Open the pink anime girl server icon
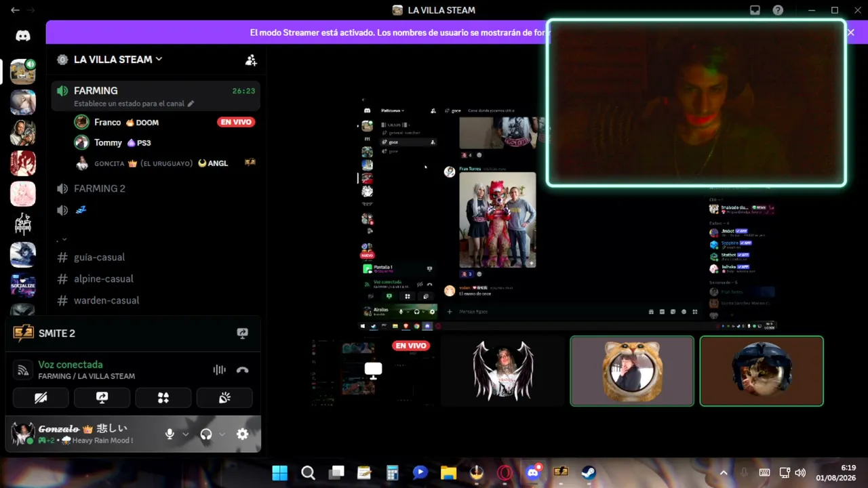868x488 pixels. 23,194
